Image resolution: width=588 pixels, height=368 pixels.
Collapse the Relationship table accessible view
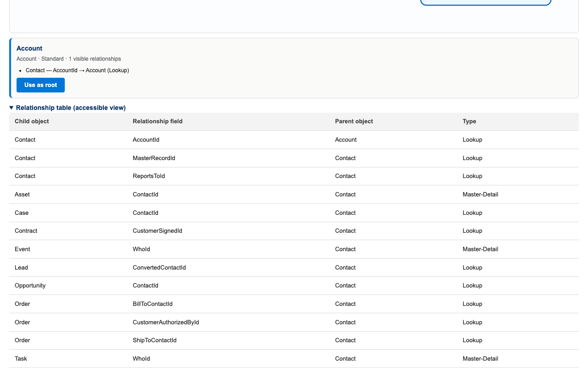click(x=68, y=108)
